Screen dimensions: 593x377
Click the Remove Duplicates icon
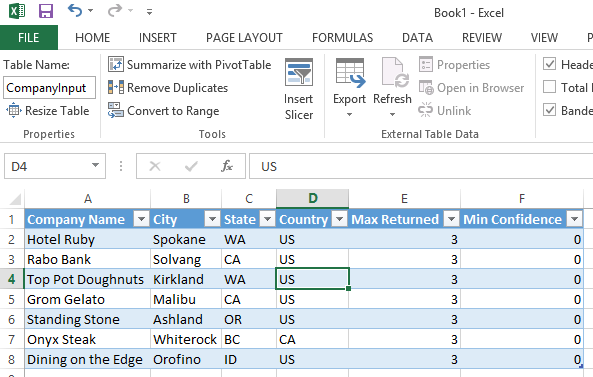(116, 87)
